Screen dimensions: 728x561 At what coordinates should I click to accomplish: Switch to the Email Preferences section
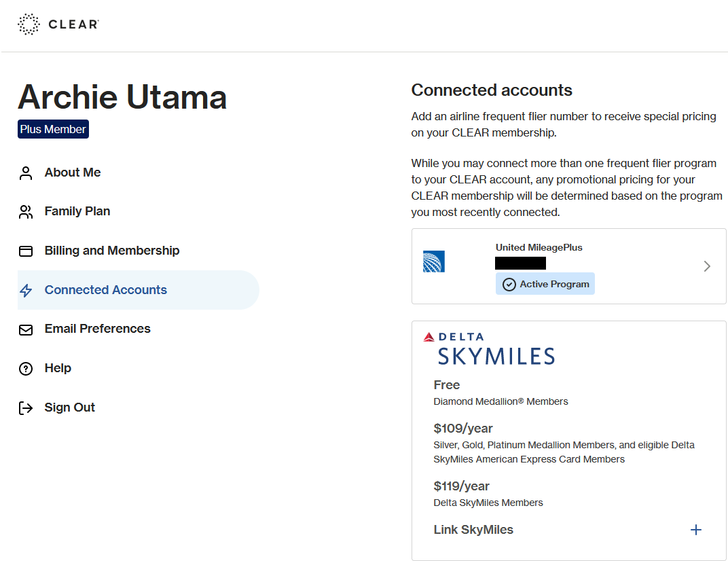[97, 329]
